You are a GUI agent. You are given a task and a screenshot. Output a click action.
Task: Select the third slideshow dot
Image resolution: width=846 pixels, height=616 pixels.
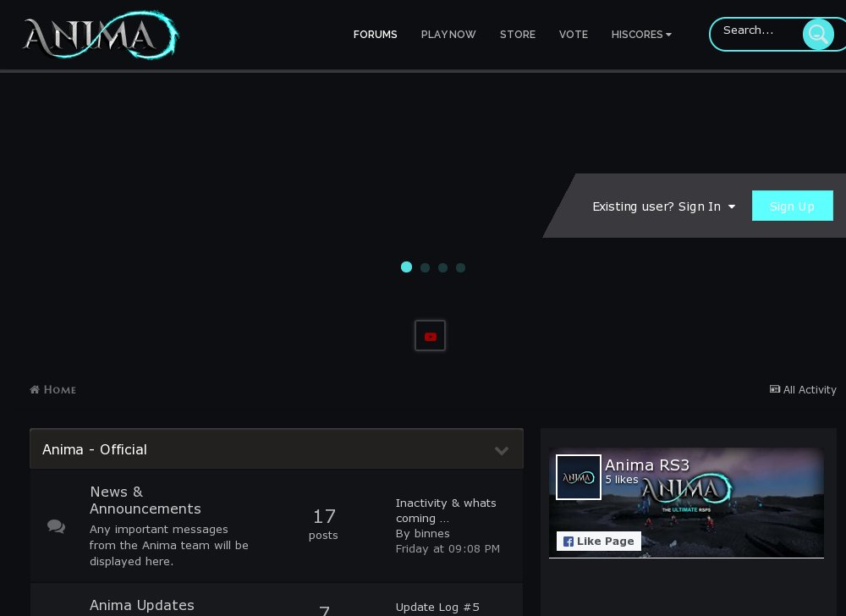(x=443, y=267)
